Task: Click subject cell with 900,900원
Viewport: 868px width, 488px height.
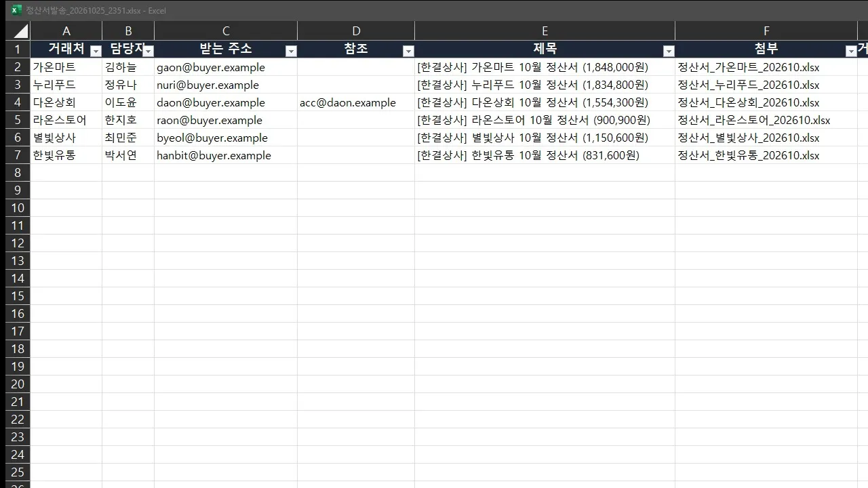Action: click(x=545, y=120)
